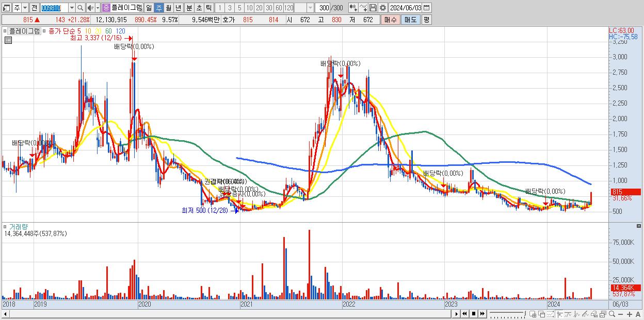The width and height of the screenshot is (644, 320).
Task: Select the 년 (yearly) period tab
Action: (178, 8)
